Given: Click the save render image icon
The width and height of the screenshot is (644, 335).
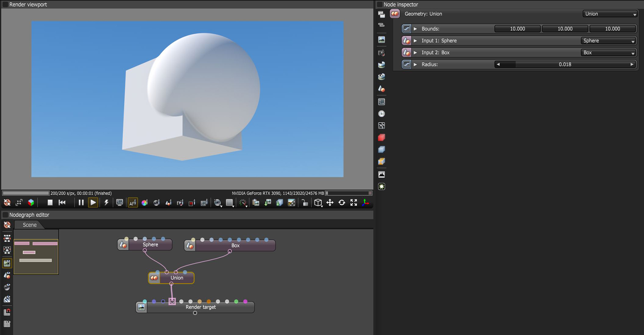Looking at the screenshot, I should click(268, 203).
